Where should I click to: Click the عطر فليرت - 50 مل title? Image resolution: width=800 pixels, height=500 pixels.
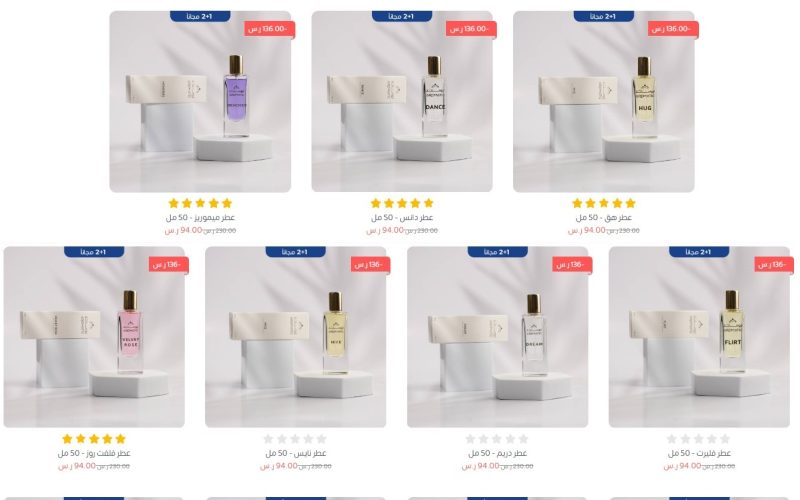pos(699,453)
